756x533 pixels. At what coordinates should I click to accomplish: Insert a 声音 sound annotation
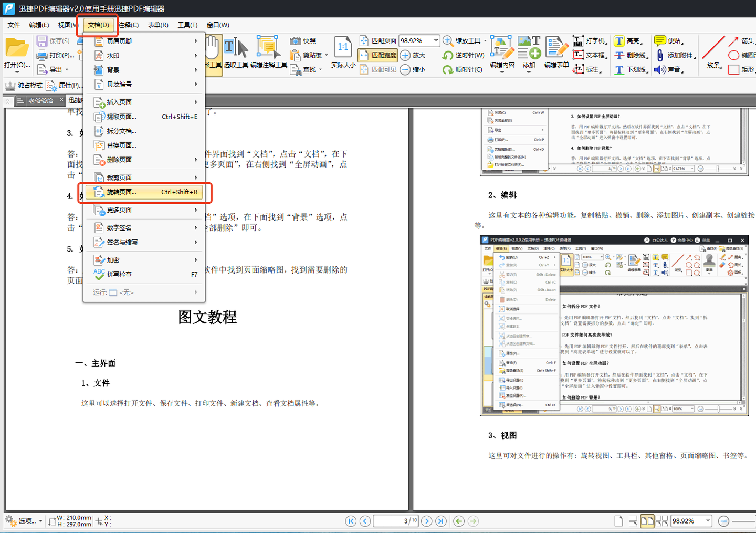click(x=668, y=69)
